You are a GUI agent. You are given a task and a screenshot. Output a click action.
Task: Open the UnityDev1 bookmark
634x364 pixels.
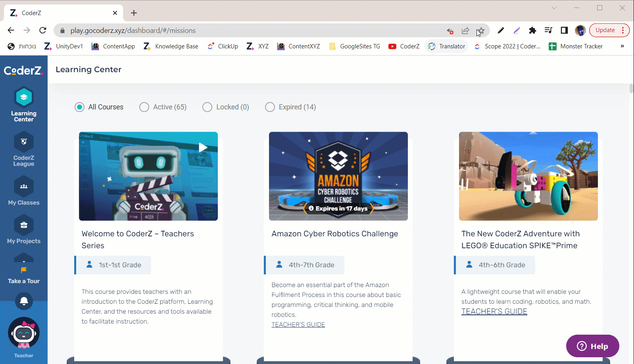pos(64,46)
